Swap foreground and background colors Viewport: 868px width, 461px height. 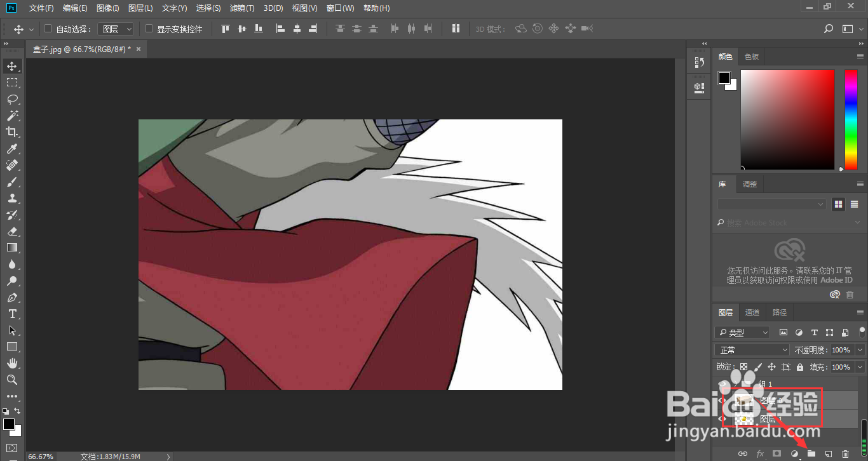click(x=18, y=411)
